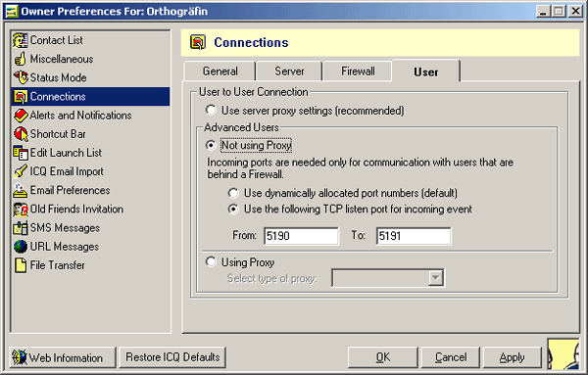
Task: Switch to the Firewall tab
Action: pos(358,71)
